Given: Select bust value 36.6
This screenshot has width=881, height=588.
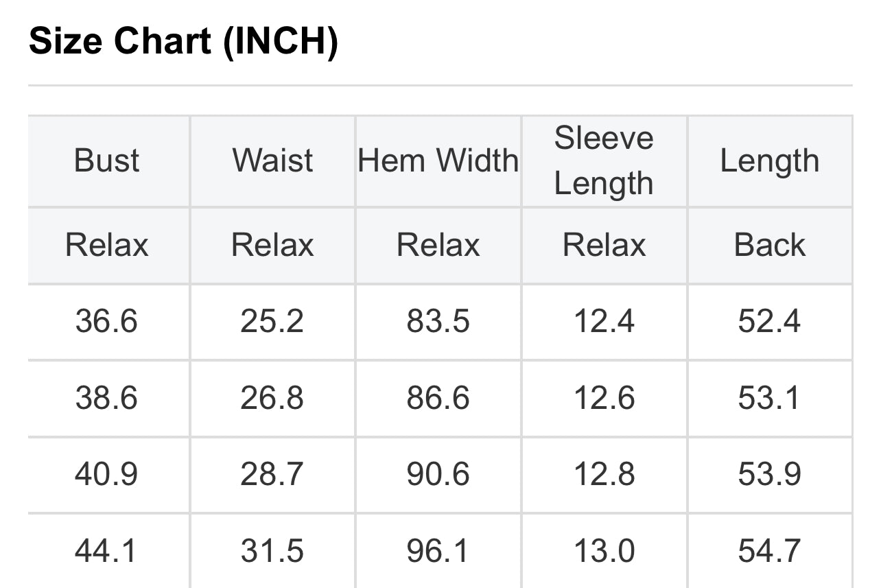Looking at the screenshot, I should click(107, 321).
